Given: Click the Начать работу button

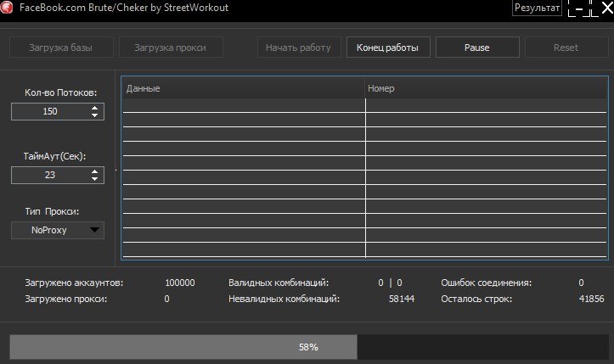Looking at the screenshot, I should [299, 48].
